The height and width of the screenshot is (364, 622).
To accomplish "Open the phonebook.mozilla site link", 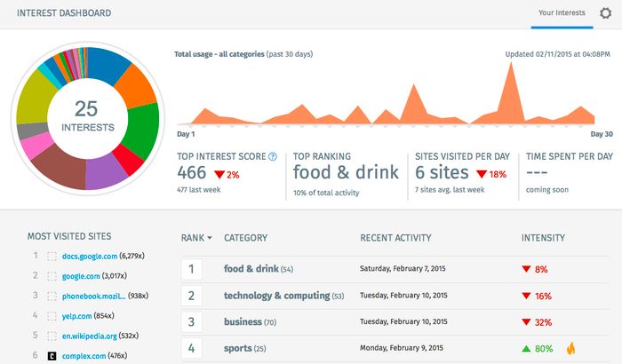I will point(93,296).
